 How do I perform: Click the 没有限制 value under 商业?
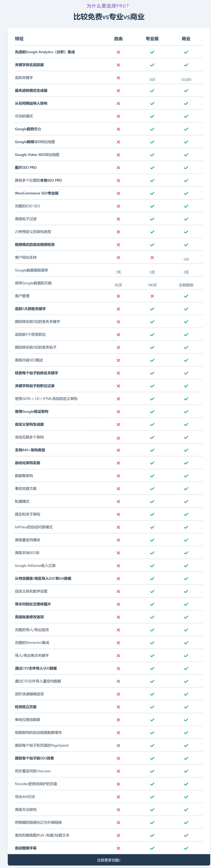pyautogui.click(x=186, y=285)
